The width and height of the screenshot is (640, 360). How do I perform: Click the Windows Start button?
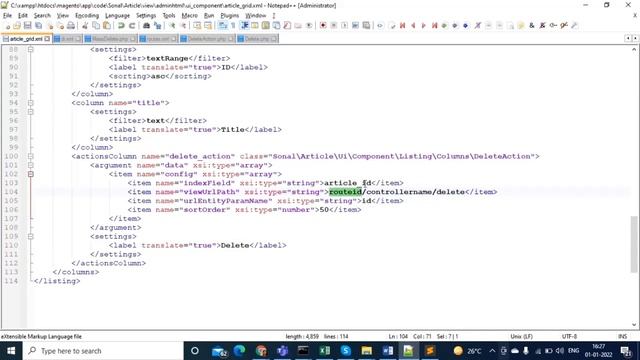click(11, 351)
